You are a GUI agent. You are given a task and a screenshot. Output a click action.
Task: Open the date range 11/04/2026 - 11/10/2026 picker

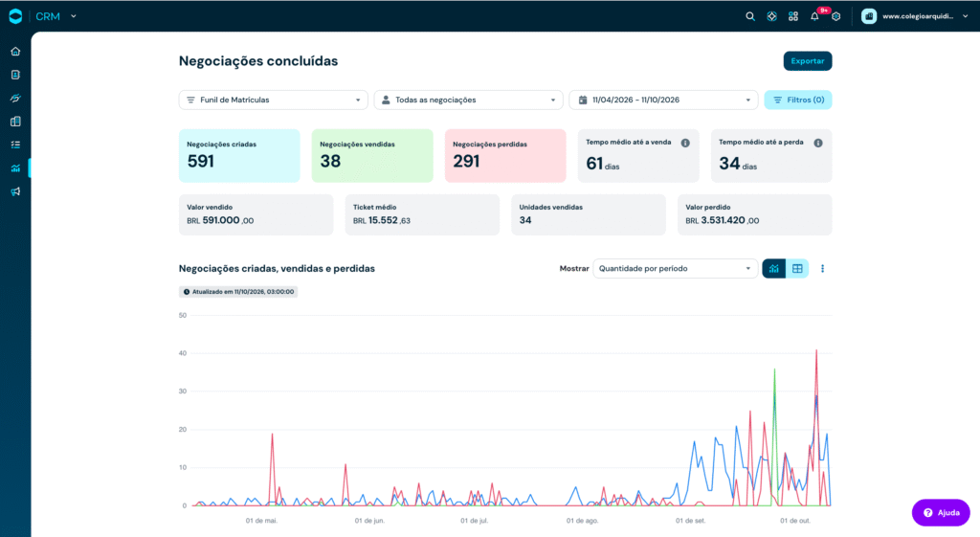point(663,100)
